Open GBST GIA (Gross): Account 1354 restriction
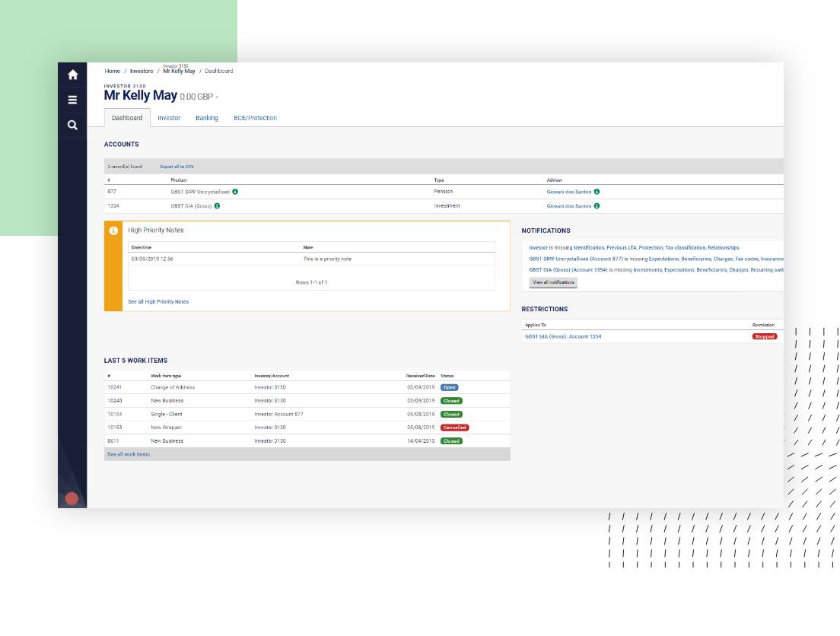This screenshot has width=840, height=636. (x=565, y=336)
